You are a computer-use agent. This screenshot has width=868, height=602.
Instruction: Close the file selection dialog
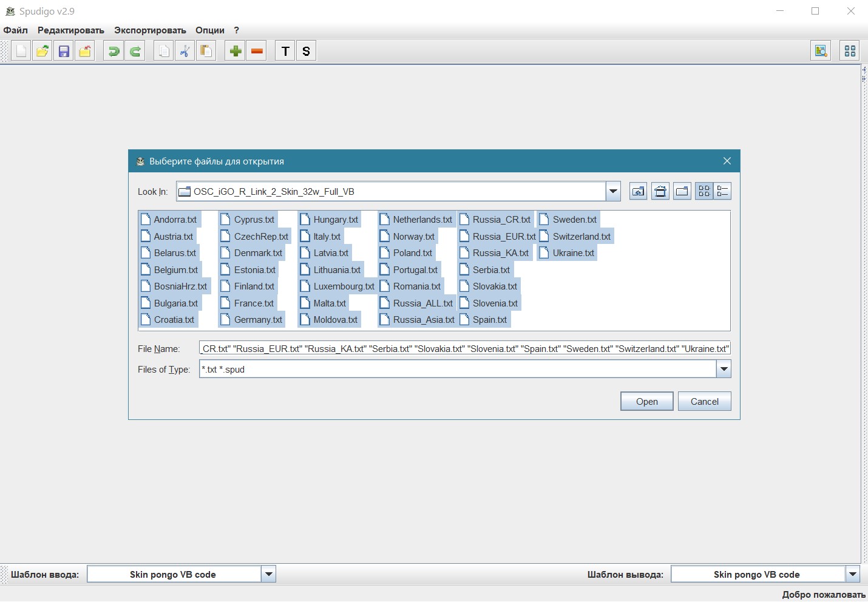tap(727, 161)
